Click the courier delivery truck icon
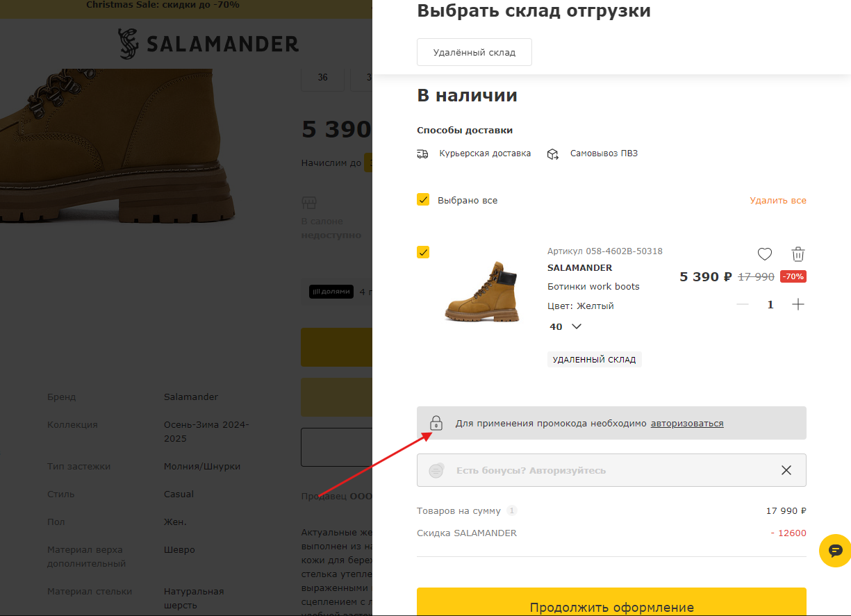Screen dimensions: 851x616 (422, 153)
